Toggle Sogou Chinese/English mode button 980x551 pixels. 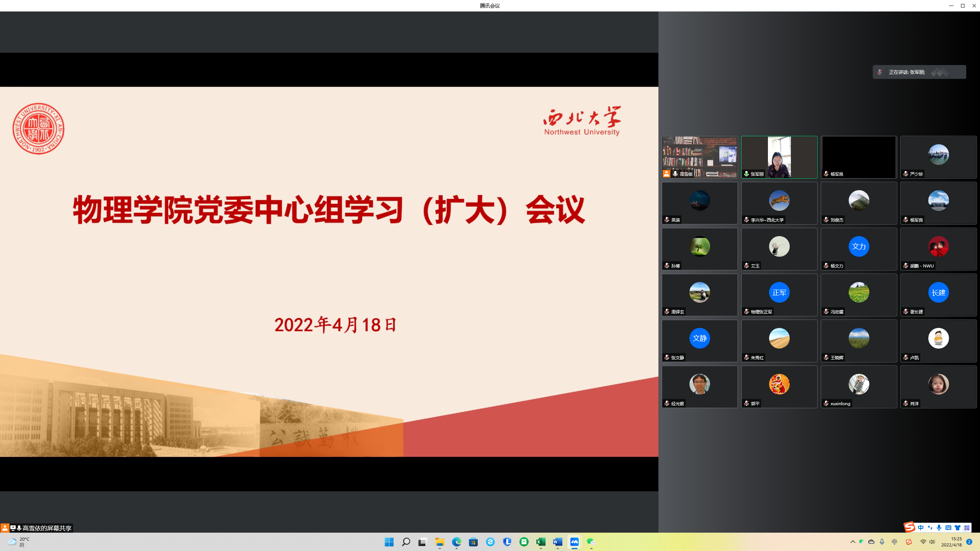[x=921, y=528]
